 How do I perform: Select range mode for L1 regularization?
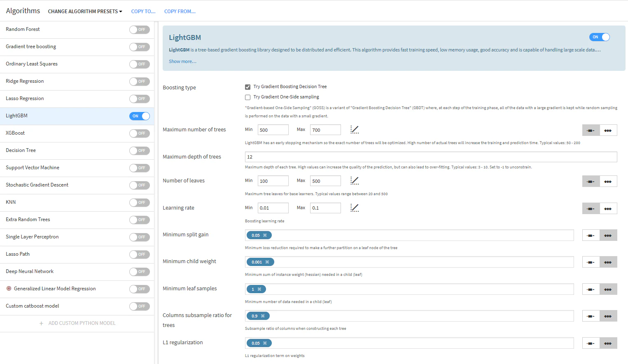point(591,343)
